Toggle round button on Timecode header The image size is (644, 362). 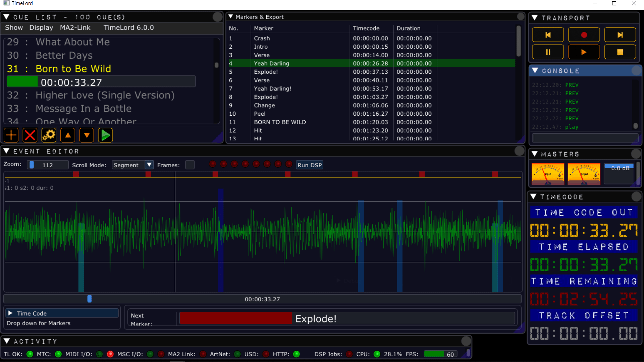click(636, 196)
